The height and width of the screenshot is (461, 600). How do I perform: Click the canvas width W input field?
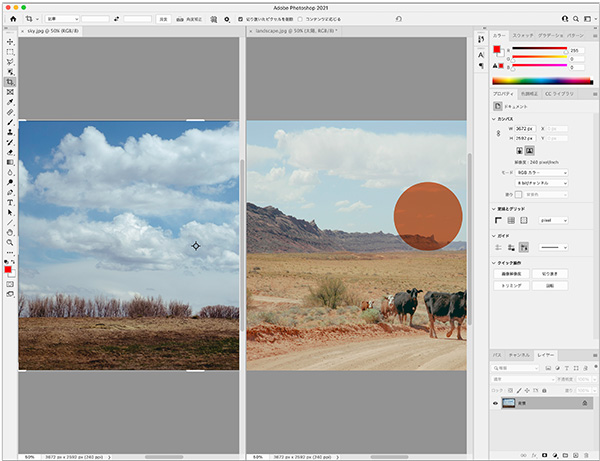tap(525, 129)
